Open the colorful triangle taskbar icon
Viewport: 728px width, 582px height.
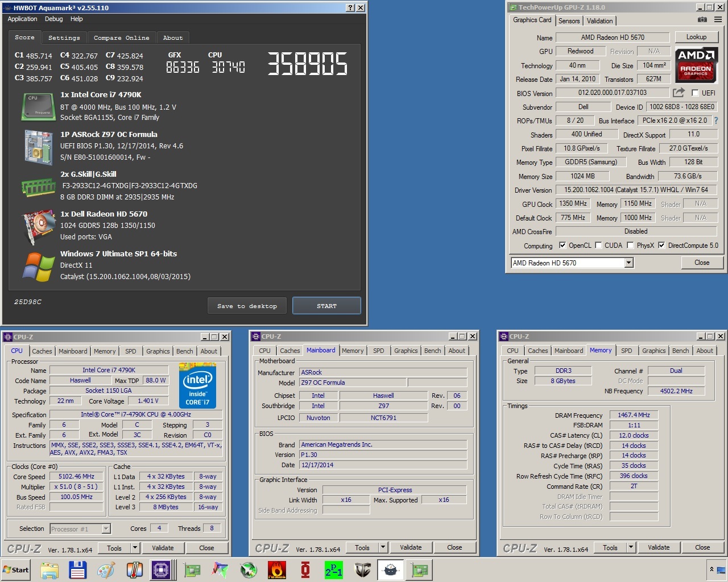[220, 570]
